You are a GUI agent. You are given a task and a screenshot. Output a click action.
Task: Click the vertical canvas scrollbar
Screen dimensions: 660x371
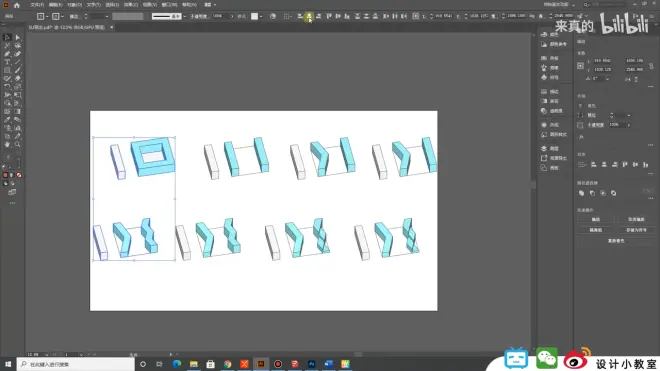[x=534, y=184]
